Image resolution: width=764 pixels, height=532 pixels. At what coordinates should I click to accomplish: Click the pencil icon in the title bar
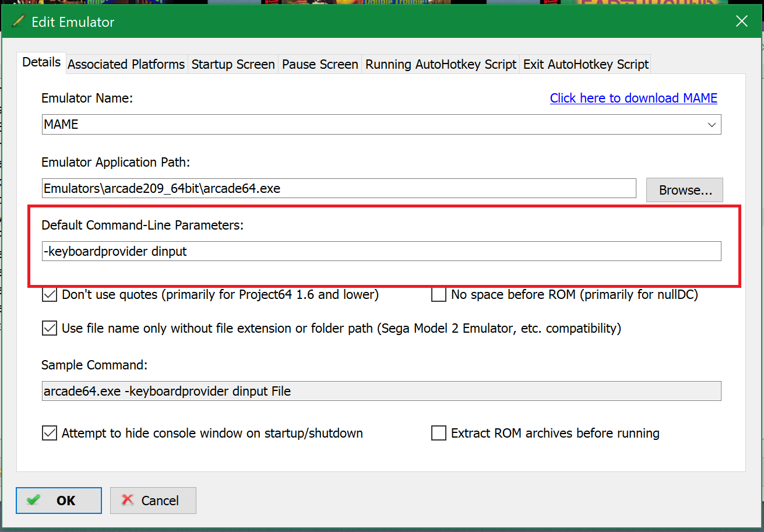(x=19, y=22)
